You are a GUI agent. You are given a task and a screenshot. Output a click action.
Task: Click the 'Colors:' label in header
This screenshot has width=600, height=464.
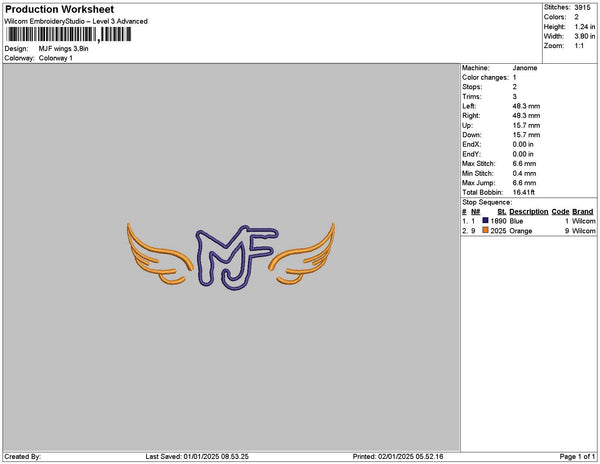[x=555, y=17]
